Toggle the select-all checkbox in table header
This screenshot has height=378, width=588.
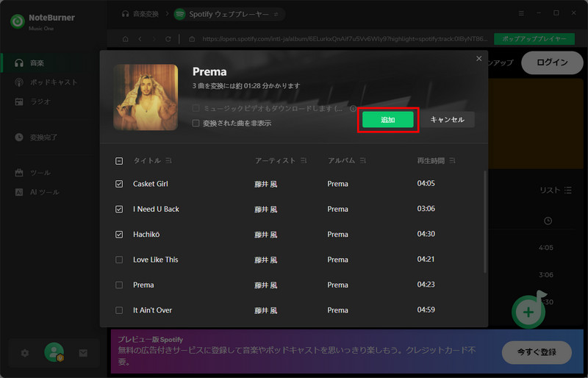[x=119, y=160]
